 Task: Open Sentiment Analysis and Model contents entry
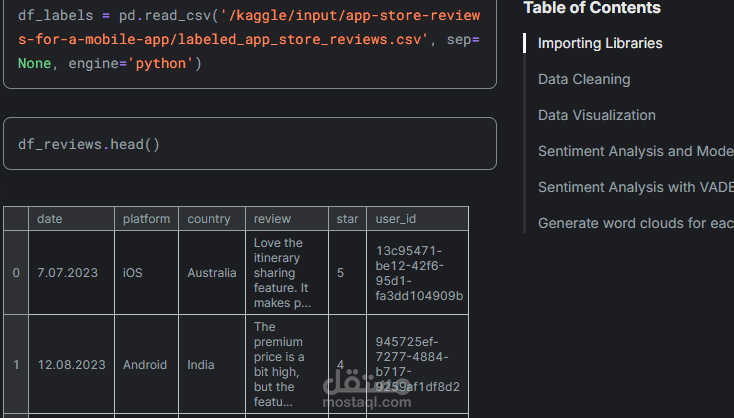tap(635, 151)
